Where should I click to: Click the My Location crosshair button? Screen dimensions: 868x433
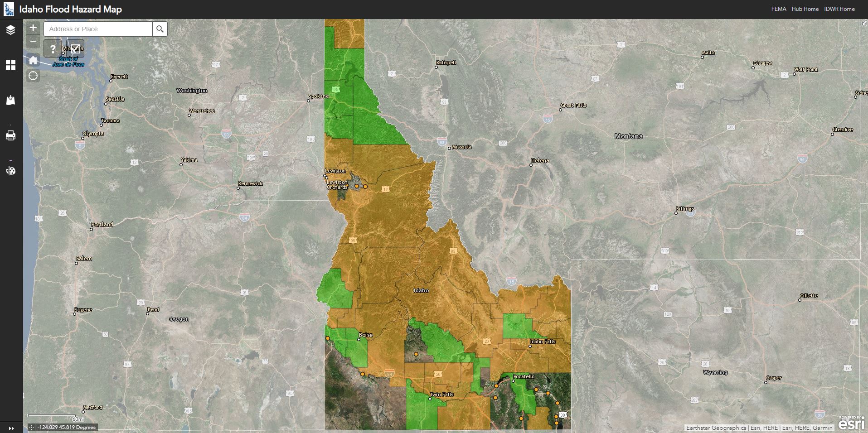click(x=33, y=76)
